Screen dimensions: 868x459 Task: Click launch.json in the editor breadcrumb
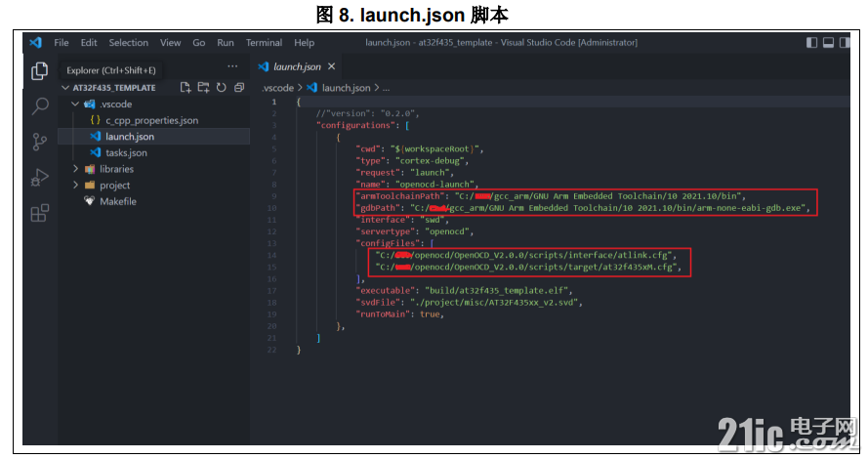coord(346,88)
